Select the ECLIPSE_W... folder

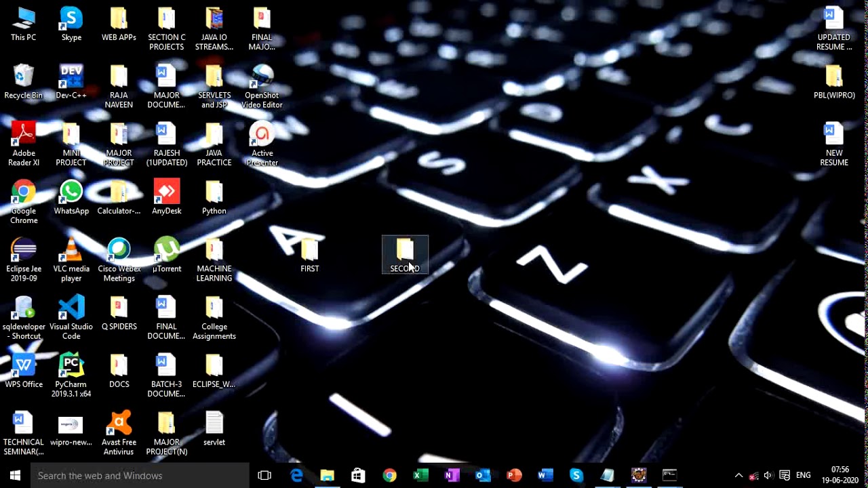214,371
